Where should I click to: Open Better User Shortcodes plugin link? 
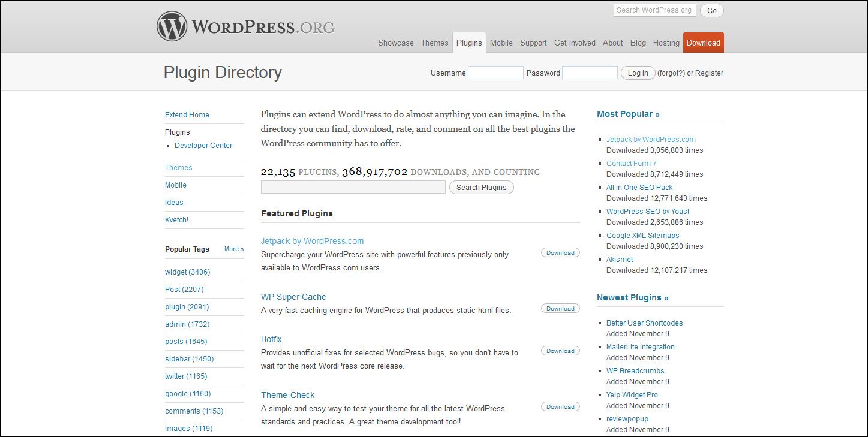[644, 323]
